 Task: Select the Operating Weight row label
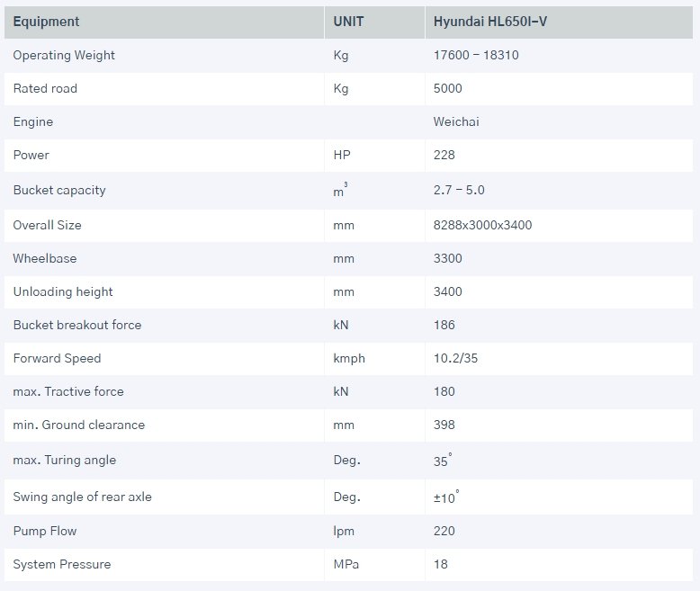[x=64, y=55]
